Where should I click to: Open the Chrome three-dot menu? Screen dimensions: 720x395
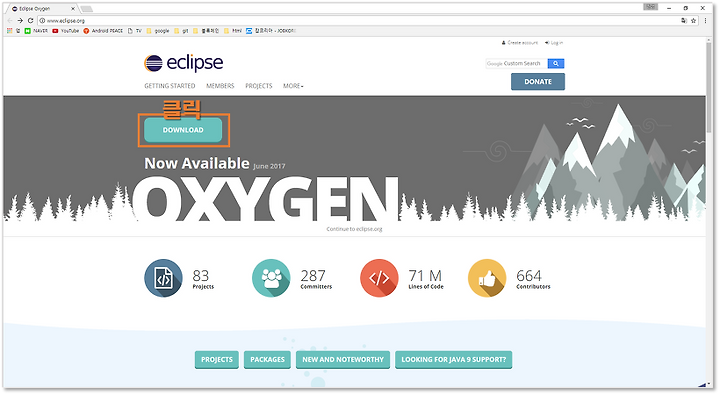tap(705, 21)
